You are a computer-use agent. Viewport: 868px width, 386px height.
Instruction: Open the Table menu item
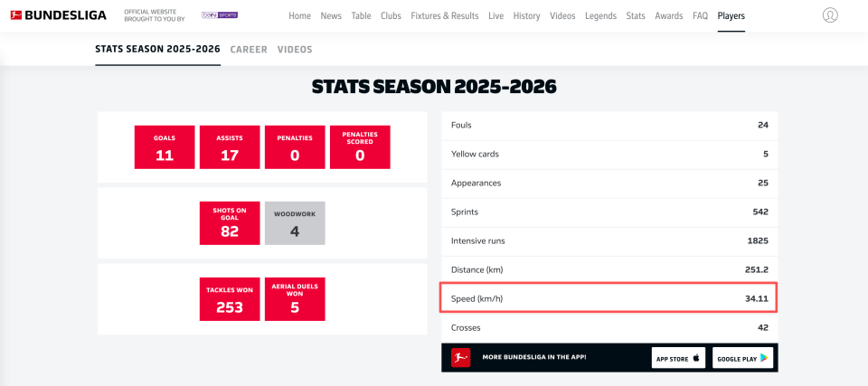tap(361, 16)
